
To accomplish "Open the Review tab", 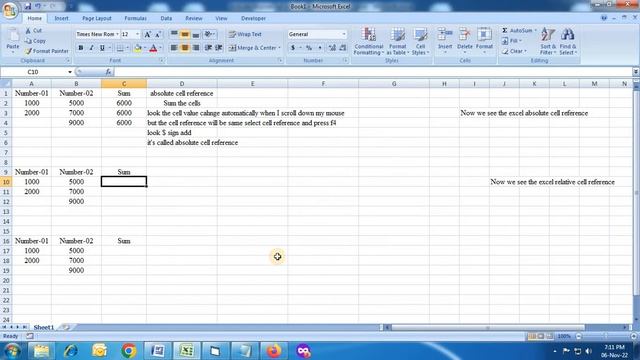I will click(x=194, y=18).
